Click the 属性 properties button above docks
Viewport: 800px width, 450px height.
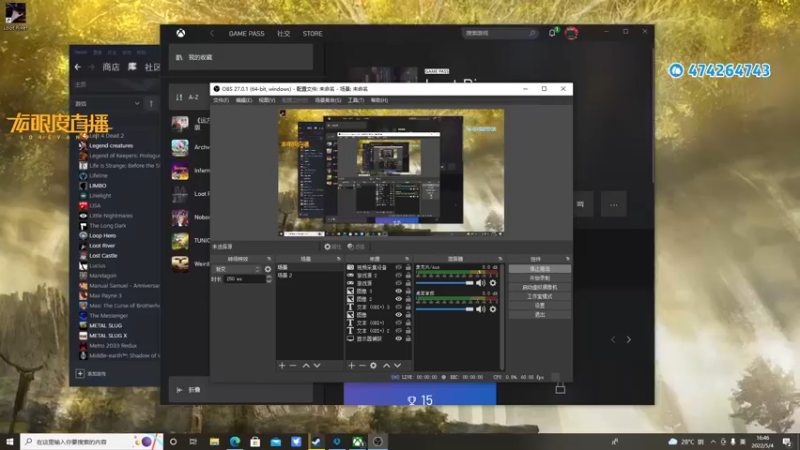(333, 246)
